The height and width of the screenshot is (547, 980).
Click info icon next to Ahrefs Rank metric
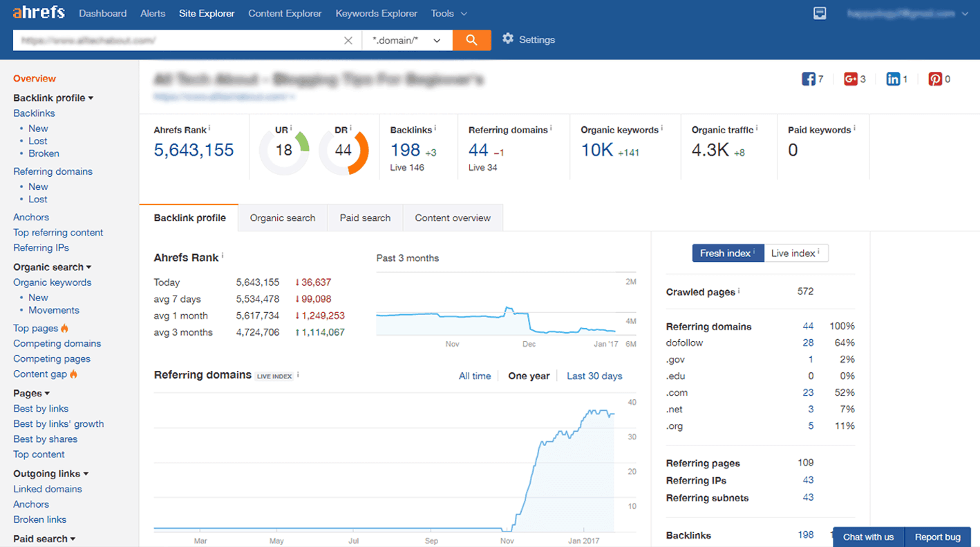coord(209,128)
